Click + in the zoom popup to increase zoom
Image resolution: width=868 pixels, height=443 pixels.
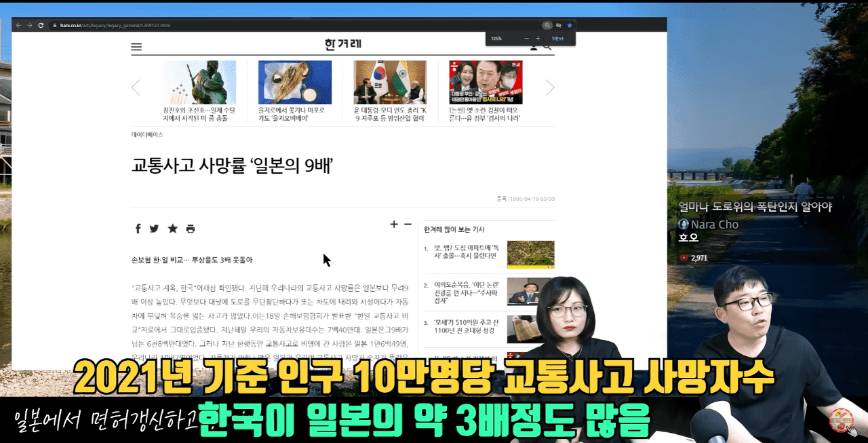[538, 38]
